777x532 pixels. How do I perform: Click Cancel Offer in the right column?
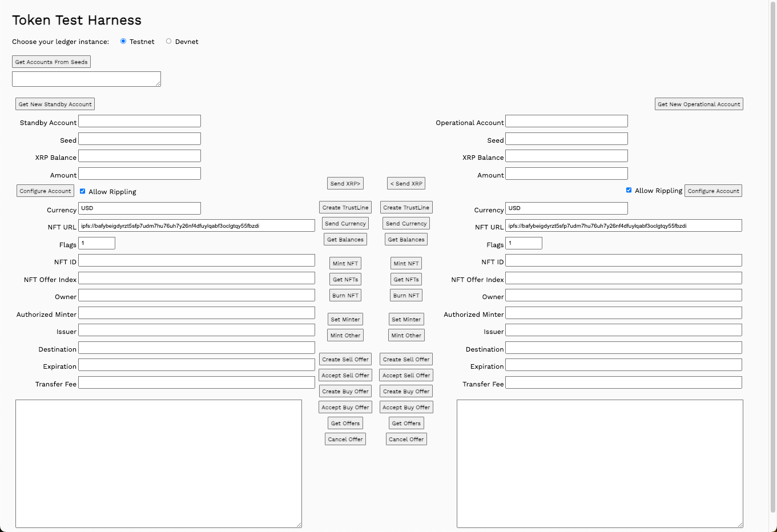(406, 438)
